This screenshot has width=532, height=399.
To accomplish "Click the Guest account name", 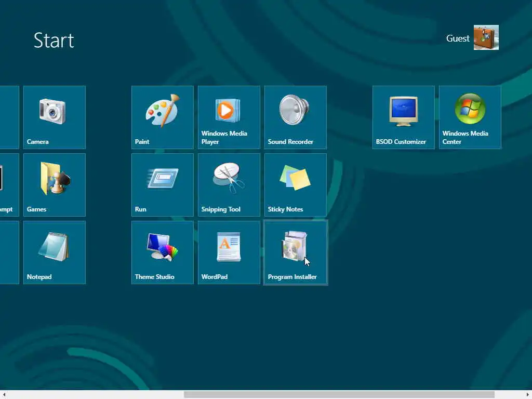I will point(458,38).
